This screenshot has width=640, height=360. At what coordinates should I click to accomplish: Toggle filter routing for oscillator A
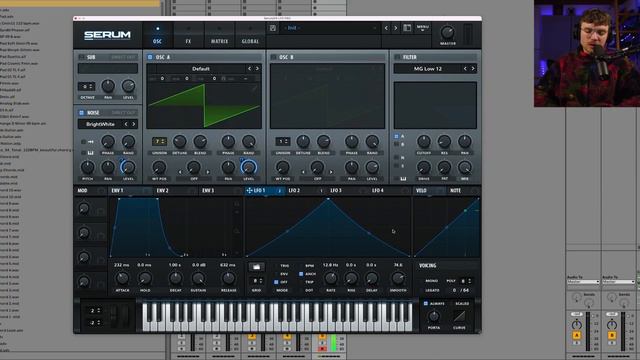pyautogui.click(x=396, y=136)
